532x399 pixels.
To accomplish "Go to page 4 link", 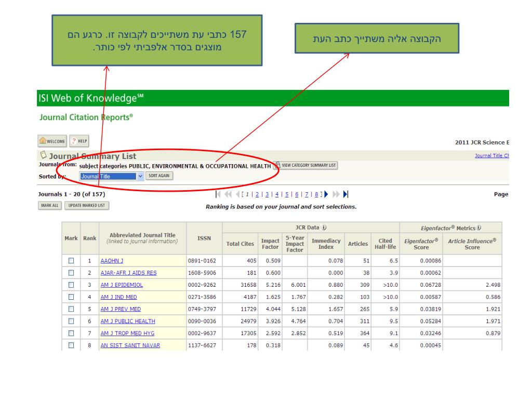I will [x=277, y=194].
